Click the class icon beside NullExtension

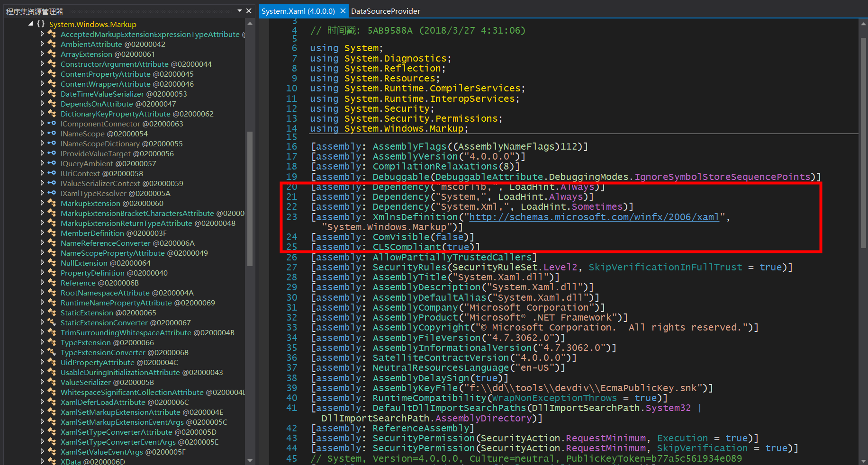[x=52, y=263]
